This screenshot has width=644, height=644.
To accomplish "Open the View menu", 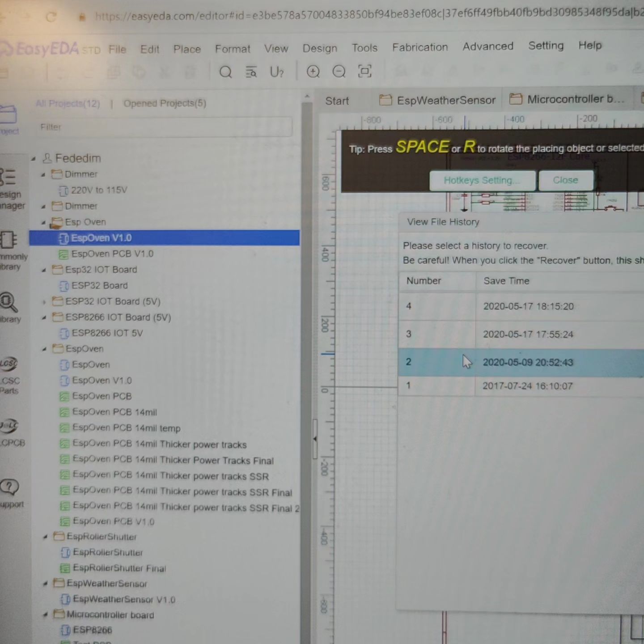I will (276, 49).
